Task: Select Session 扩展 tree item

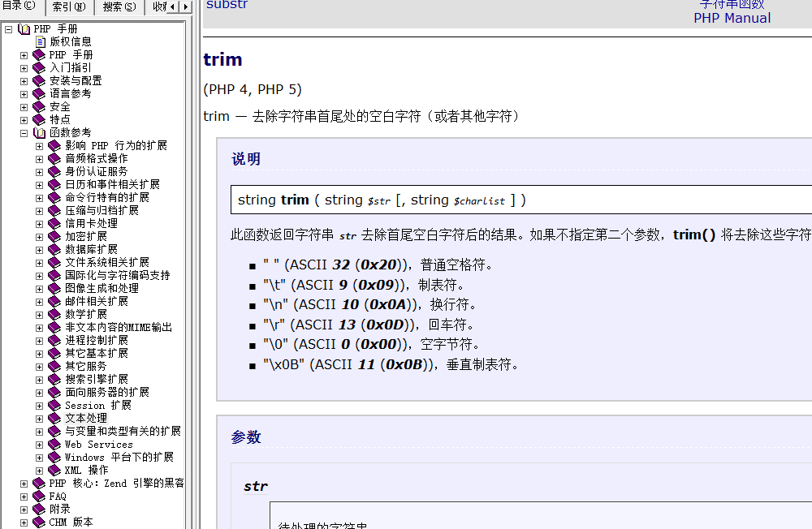Action: [x=98, y=406]
